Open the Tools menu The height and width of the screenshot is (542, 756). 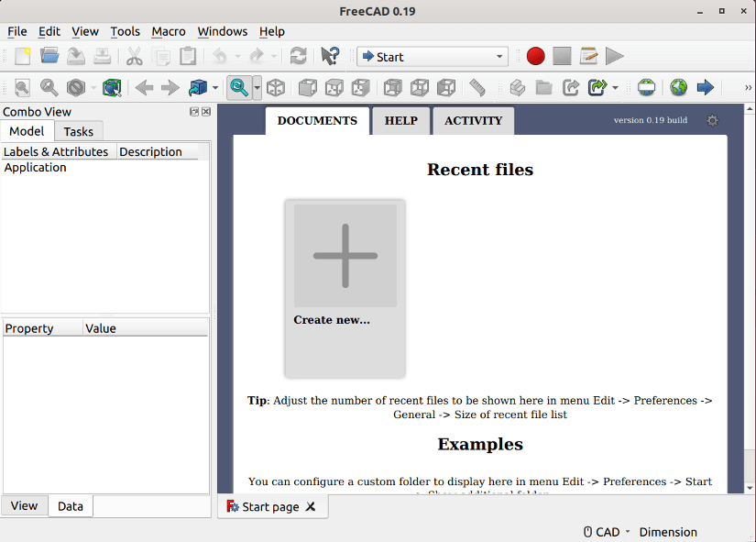click(x=125, y=31)
